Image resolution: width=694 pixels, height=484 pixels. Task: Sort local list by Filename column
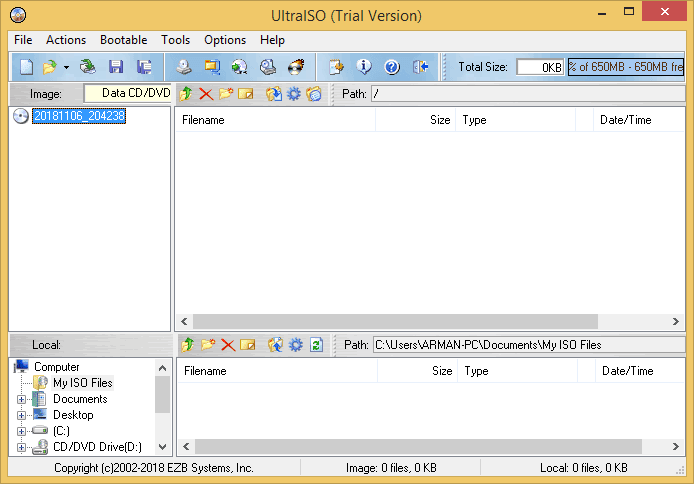278,371
